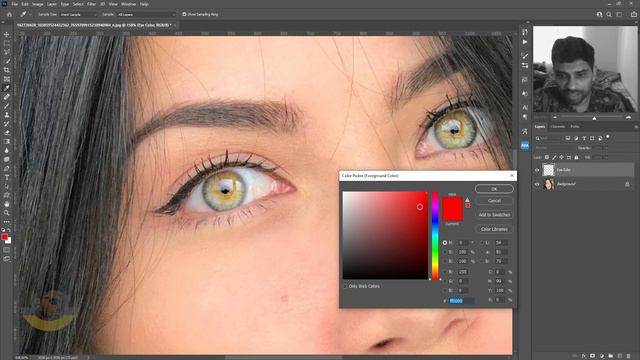640x360 pixels.
Task: Switch to the Channels tab
Action: (x=558, y=127)
